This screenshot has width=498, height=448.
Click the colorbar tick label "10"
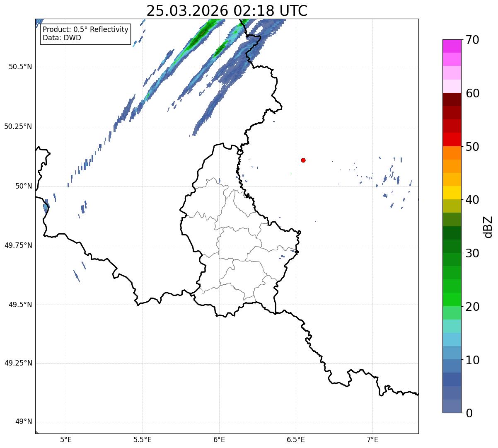472,360
